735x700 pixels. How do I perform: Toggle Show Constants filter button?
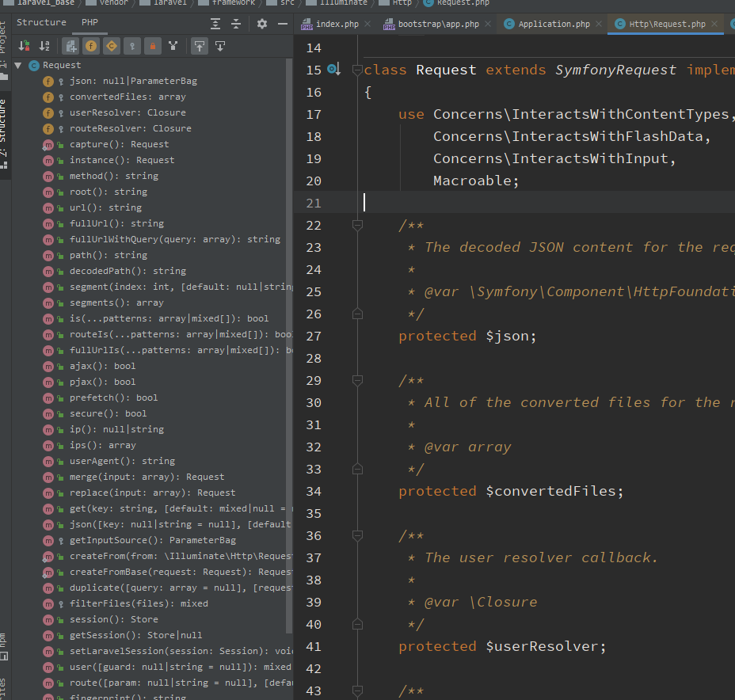click(112, 46)
